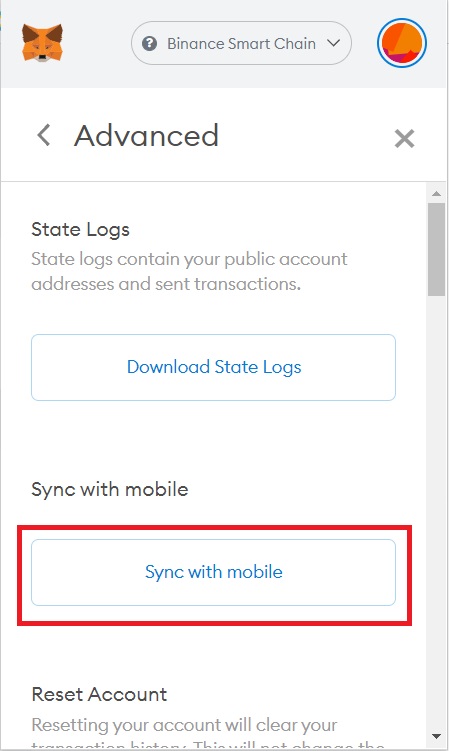Click the Advanced page title
Image resolution: width=449 pixels, height=751 pixels.
click(x=146, y=136)
